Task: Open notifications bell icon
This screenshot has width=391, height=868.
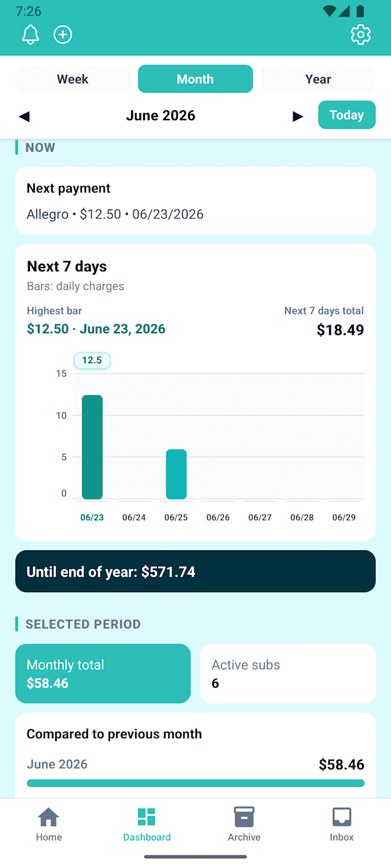Action: point(30,35)
